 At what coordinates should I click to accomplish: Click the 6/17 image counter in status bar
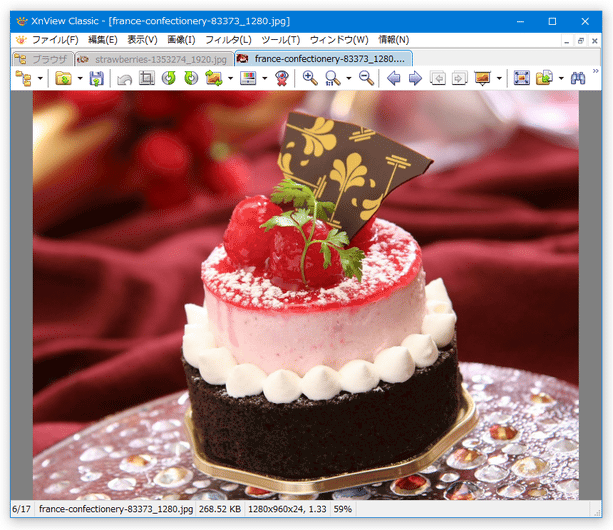(21, 509)
